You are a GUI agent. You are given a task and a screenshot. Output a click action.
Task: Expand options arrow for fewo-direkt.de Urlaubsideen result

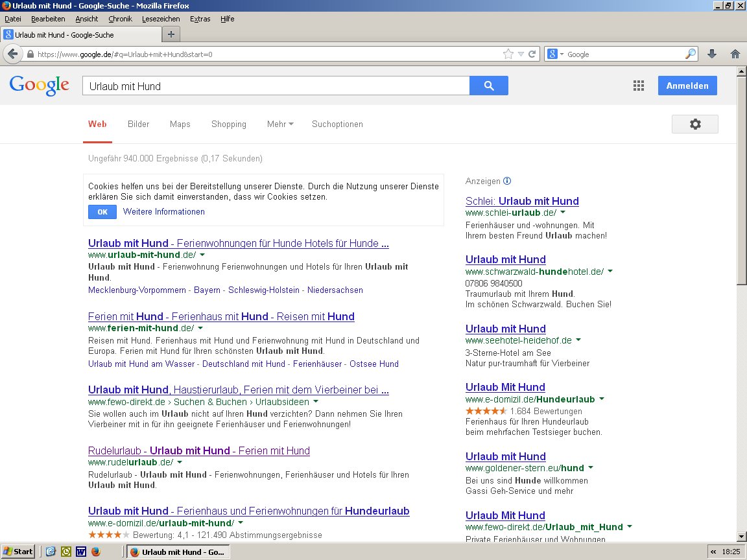(x=316, y=402)
